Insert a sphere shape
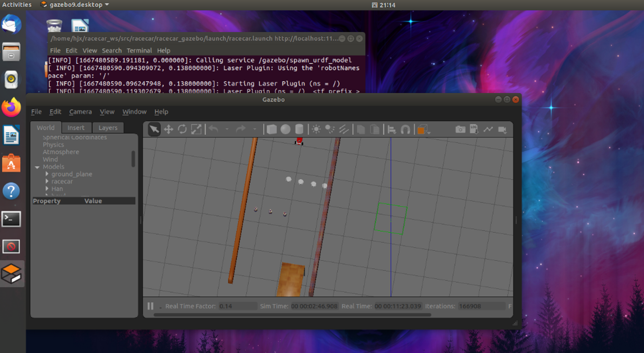The width and height of the screenshot is (644, 353). [x=285, y=129]
